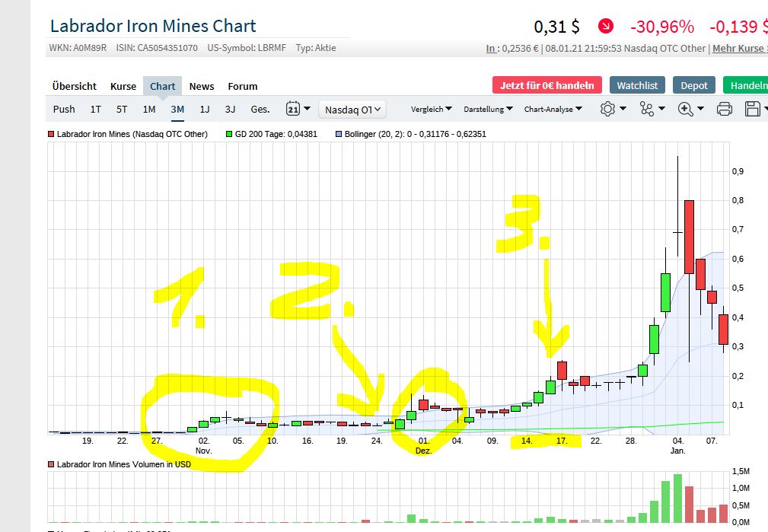Expand the Chart-Analyse dropdown menu

click(x=553, y=109)
